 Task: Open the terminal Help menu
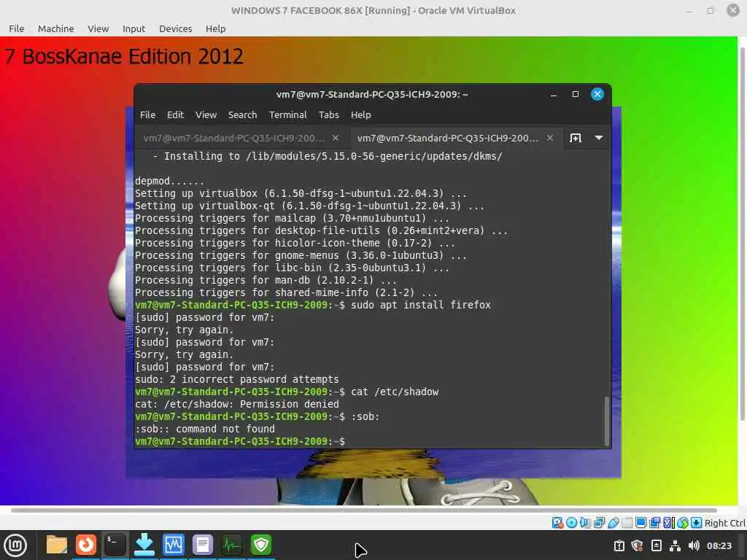tap(360, 114)
